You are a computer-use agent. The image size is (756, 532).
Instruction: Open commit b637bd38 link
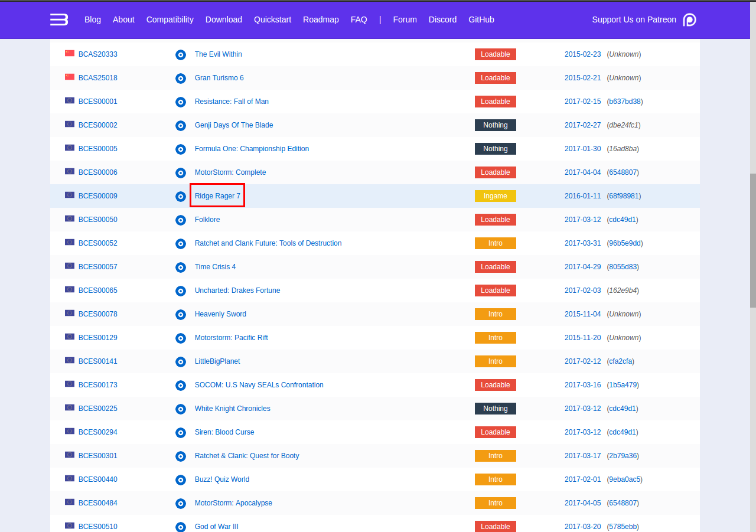tap(625, 102)
